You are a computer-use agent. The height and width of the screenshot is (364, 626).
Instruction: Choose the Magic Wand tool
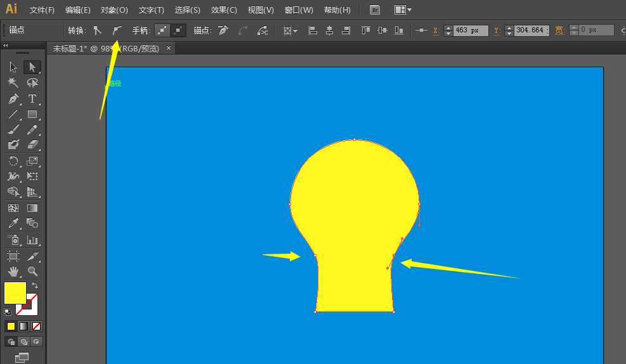coord(13,82)
